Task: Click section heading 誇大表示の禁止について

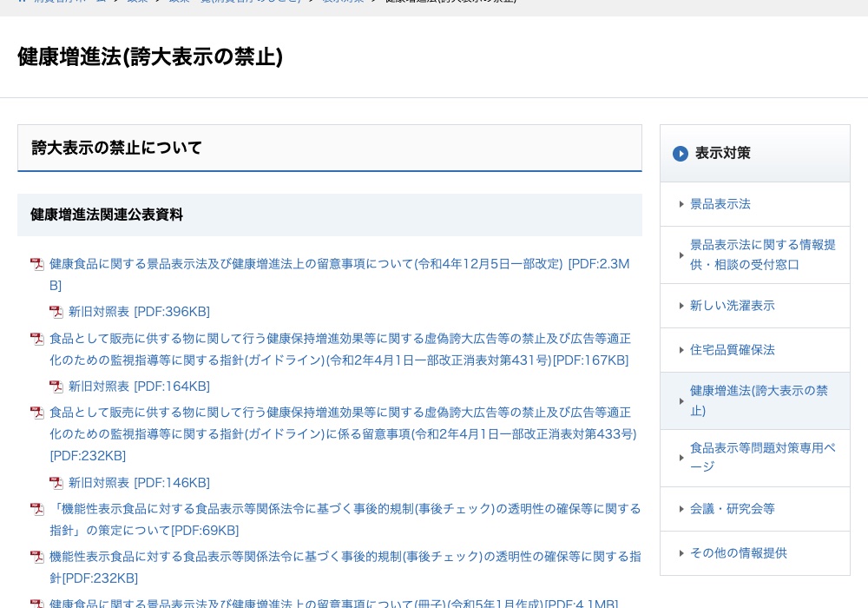Action: pos(117,148)
